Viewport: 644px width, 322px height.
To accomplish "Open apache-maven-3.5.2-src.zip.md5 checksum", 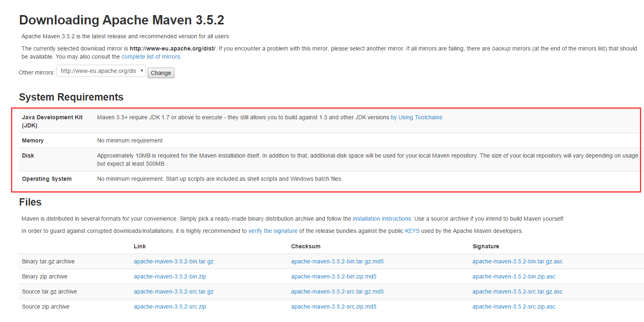I will [334, 307].
